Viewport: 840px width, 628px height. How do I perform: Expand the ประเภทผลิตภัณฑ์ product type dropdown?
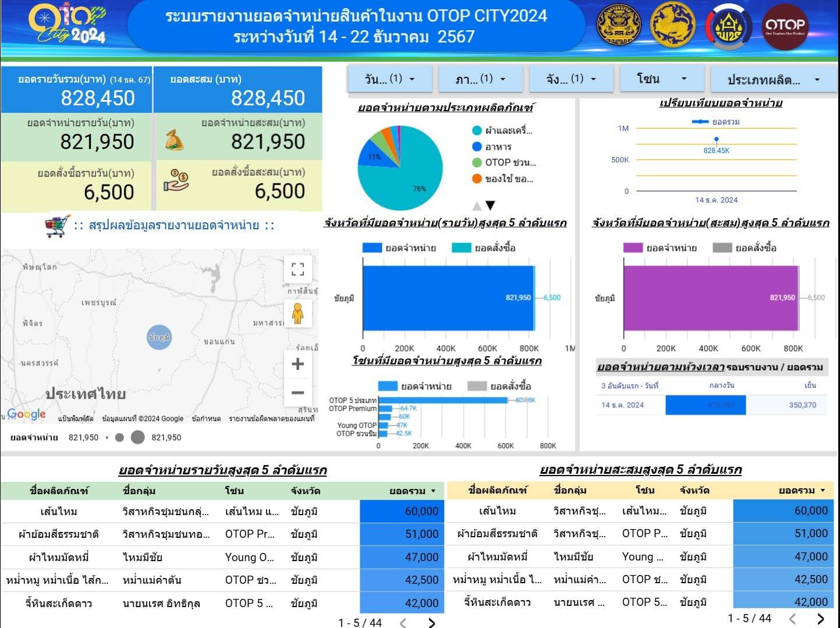point(773,80)
